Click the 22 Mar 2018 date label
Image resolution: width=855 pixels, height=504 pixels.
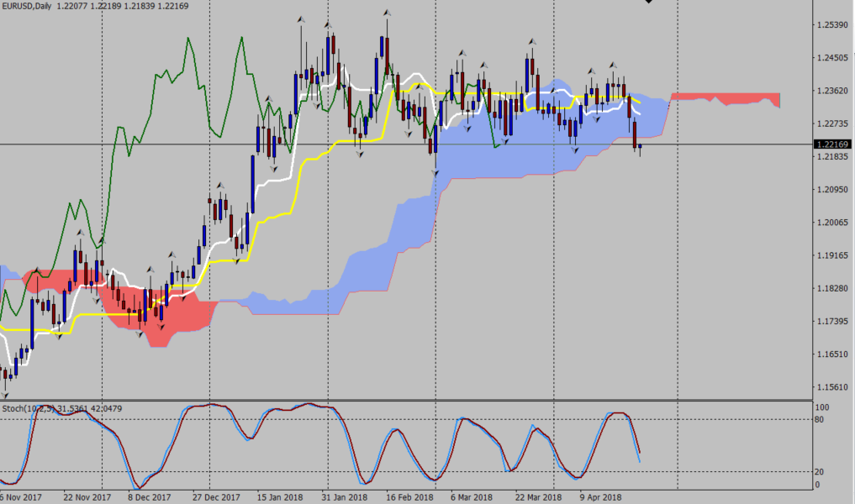538,497
